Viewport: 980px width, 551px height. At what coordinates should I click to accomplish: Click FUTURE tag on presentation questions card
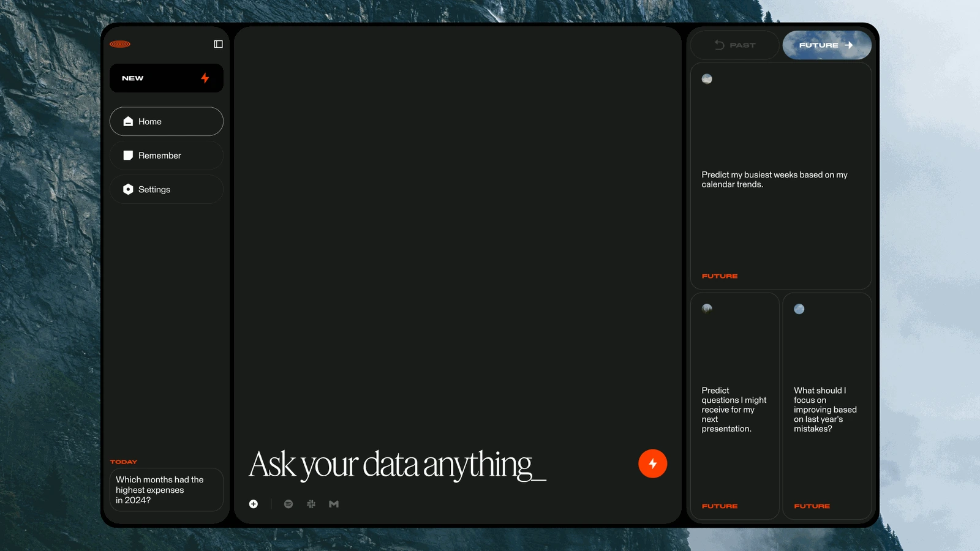720,506
